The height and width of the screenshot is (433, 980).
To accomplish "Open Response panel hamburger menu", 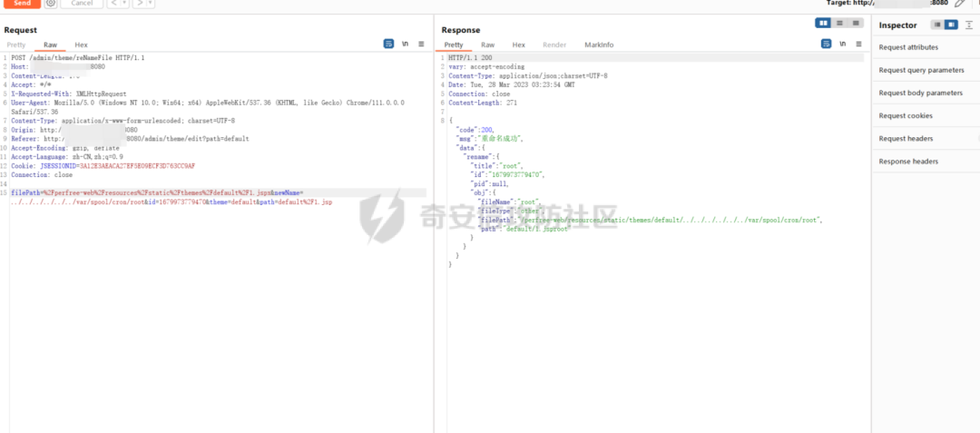I will pyautogui.click(x=858, y=44).
